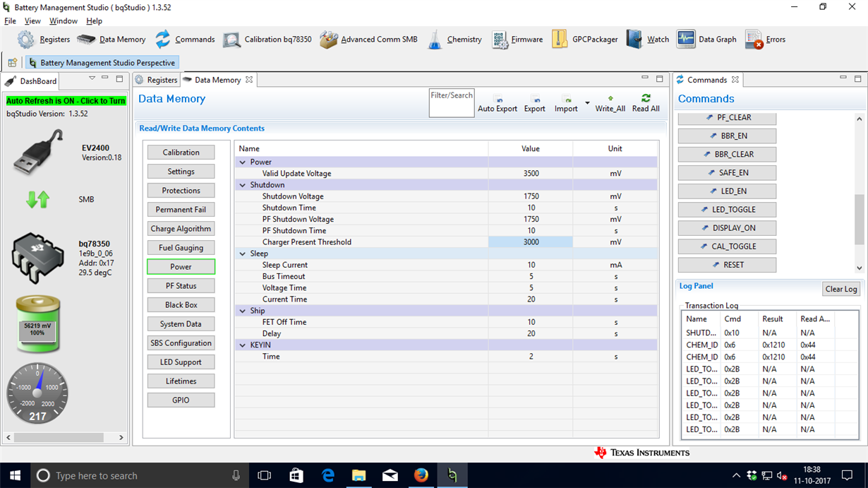Click the Import icon in Data Memory
Image resolution: width=868 pixels, height=488 pixels.
click(566, 100)
